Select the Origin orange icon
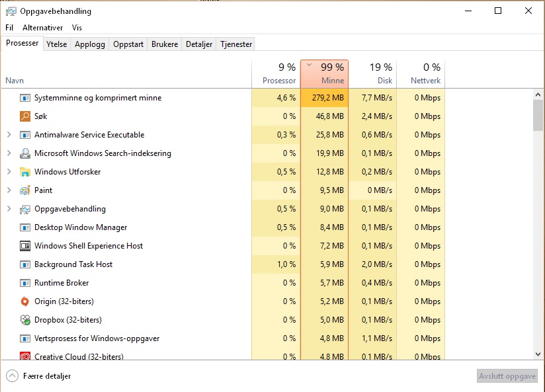 (25, 301)
